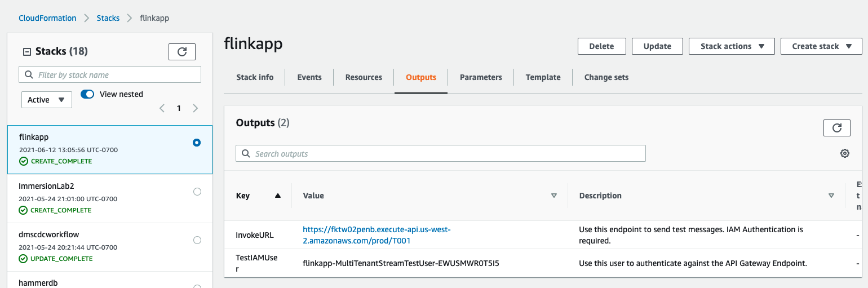This screenshot has height=288, width=868.
Task: Focus the Search outputs field
Action: pyautogui.click(x=440, y=153)
